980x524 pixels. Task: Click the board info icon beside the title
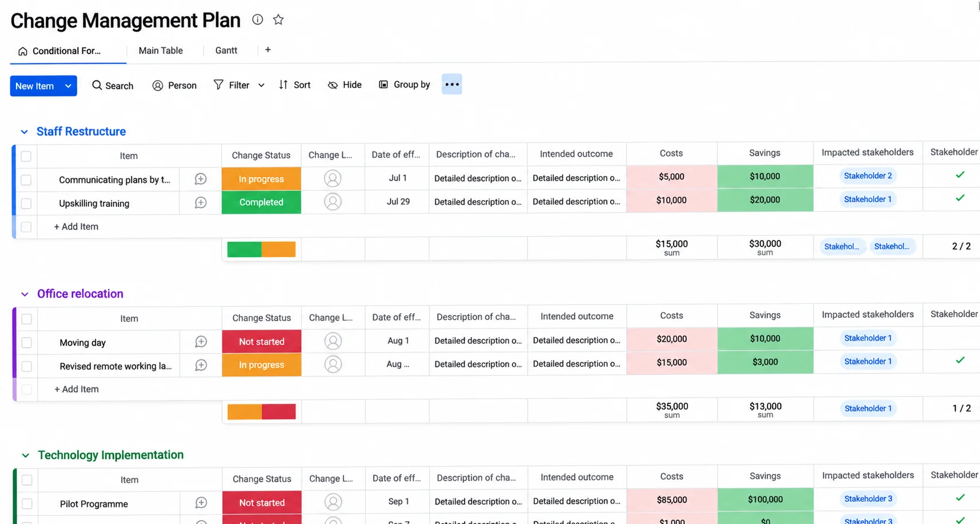pos(258,19)
